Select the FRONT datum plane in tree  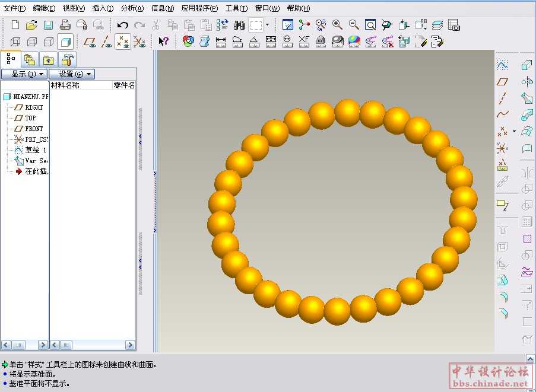click(x=33, y=129)
